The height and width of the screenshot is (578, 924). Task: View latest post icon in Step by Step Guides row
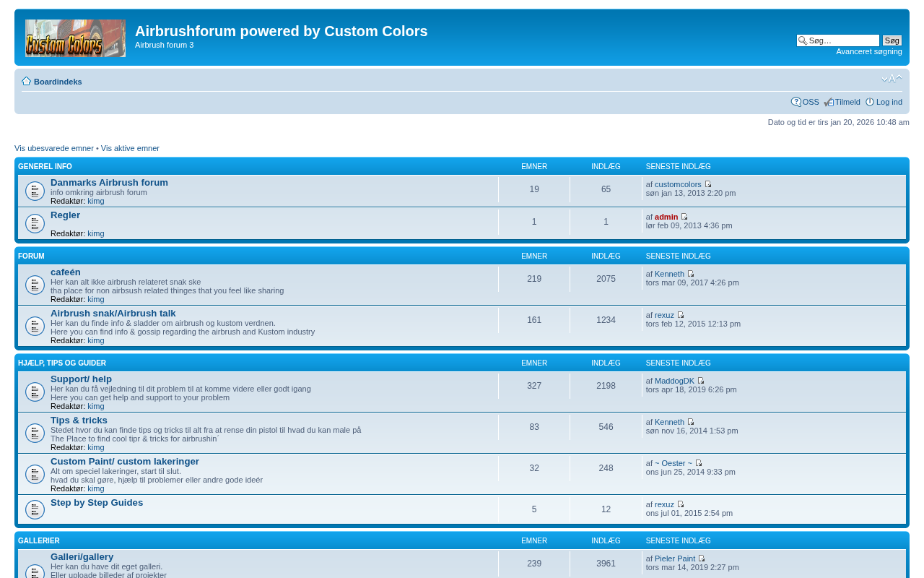681,504
